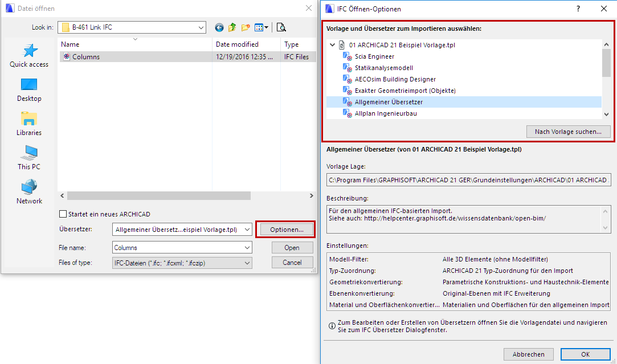Click the Beschreibung text box
This screenshot has width=617, height=364.
coord(469,219)
